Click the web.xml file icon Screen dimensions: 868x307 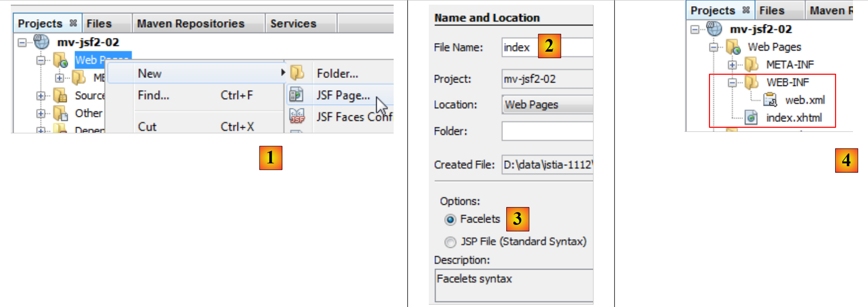click(770, 100)
